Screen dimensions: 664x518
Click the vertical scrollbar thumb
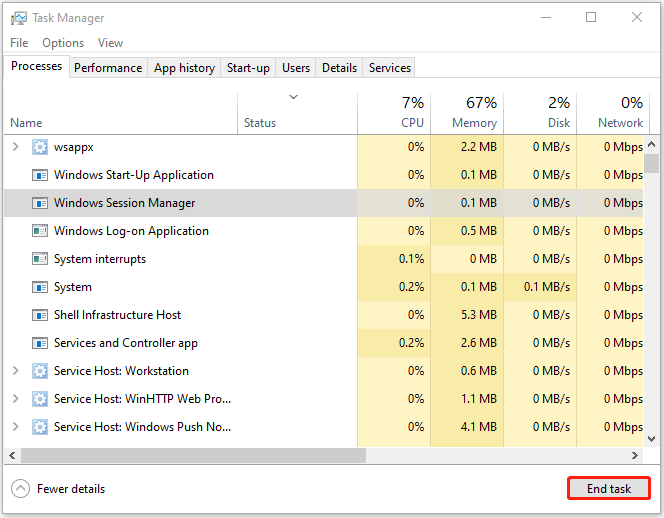click(x=652, y=163)
